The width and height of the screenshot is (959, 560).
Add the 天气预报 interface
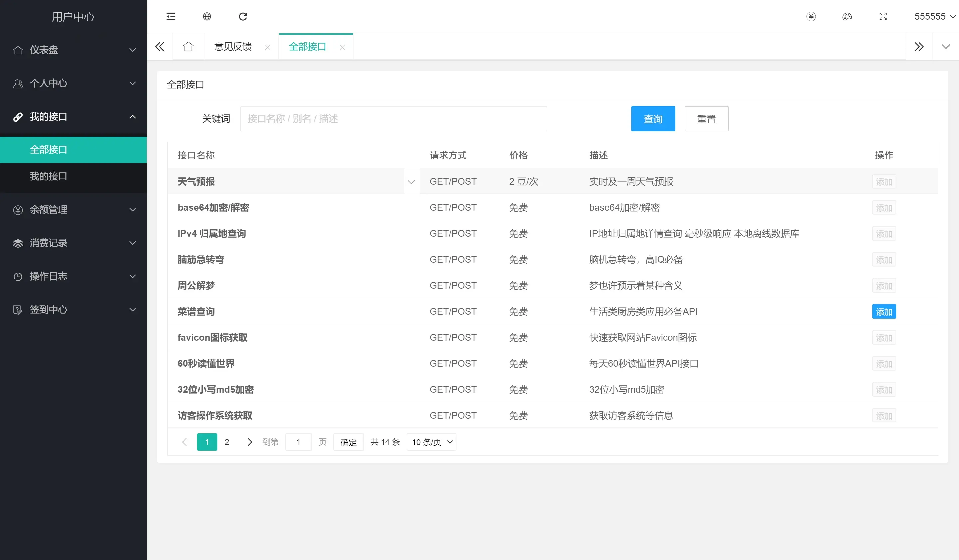(x=884, y=182)
